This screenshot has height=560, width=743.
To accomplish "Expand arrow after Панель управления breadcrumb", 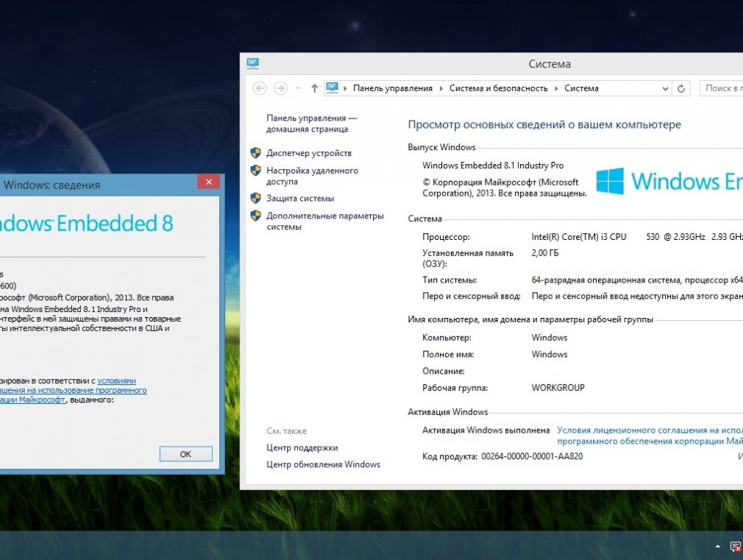I will coord(441,88).
